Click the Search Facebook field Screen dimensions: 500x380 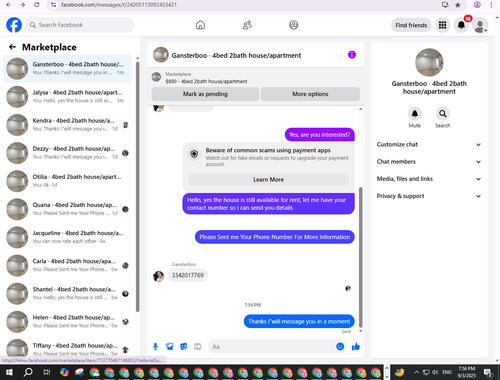click(x=80, y=25)
